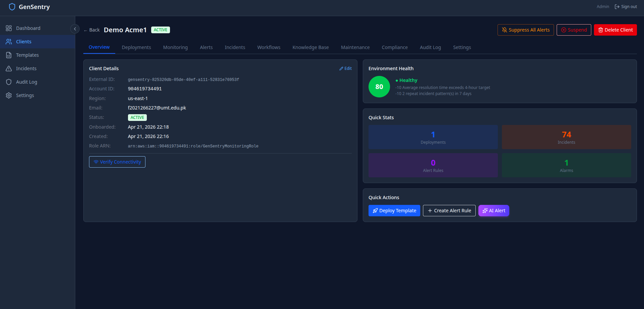This screenshot has width=644, height=309.
Task: Go back using the Back arrow link
Action: point(92,30)
